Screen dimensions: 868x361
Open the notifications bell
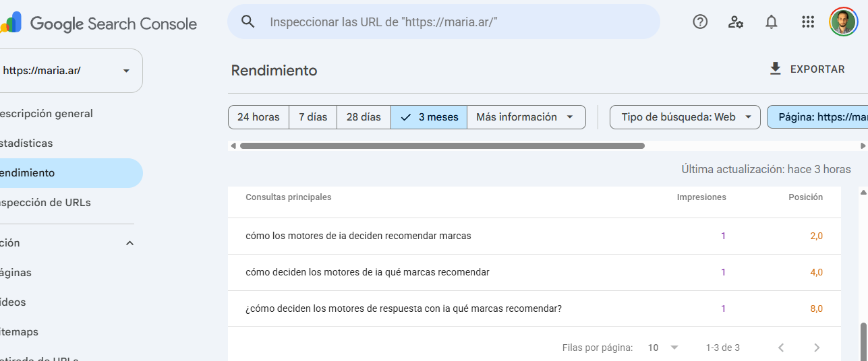(x=772, y=22)
